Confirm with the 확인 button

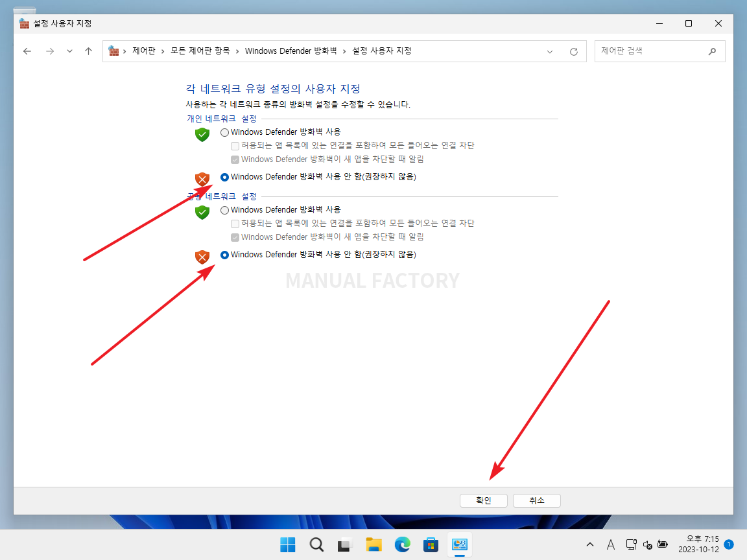pyautogui.click(x=484, y=500)
